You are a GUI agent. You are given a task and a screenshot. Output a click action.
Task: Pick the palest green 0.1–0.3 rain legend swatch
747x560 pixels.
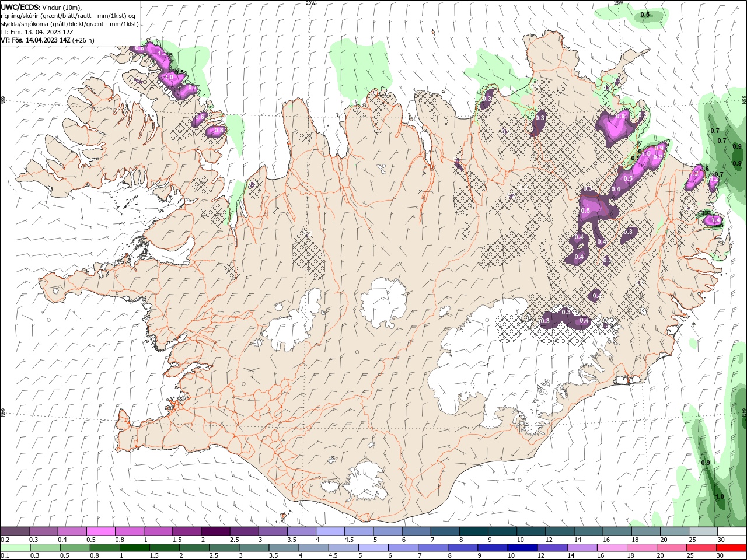[15, 547]
